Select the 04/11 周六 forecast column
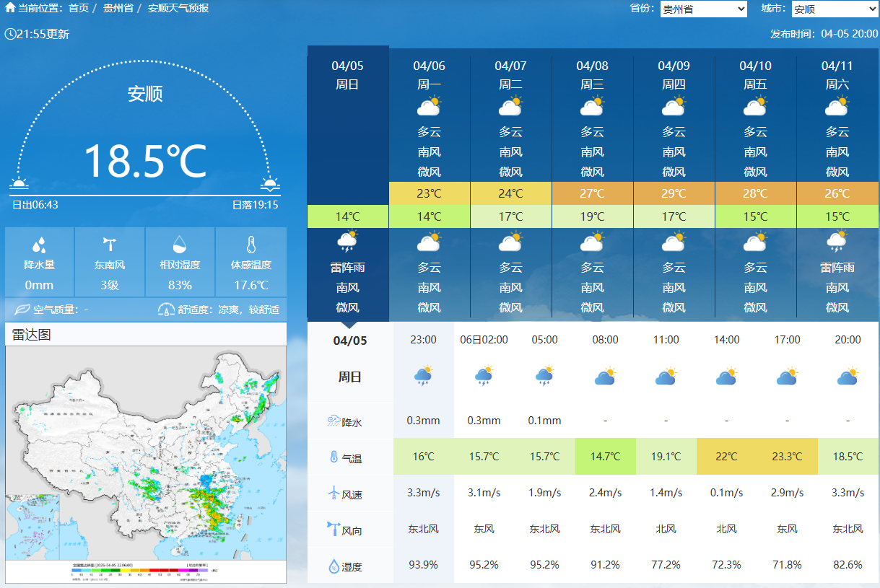 (x=837, y=74)
